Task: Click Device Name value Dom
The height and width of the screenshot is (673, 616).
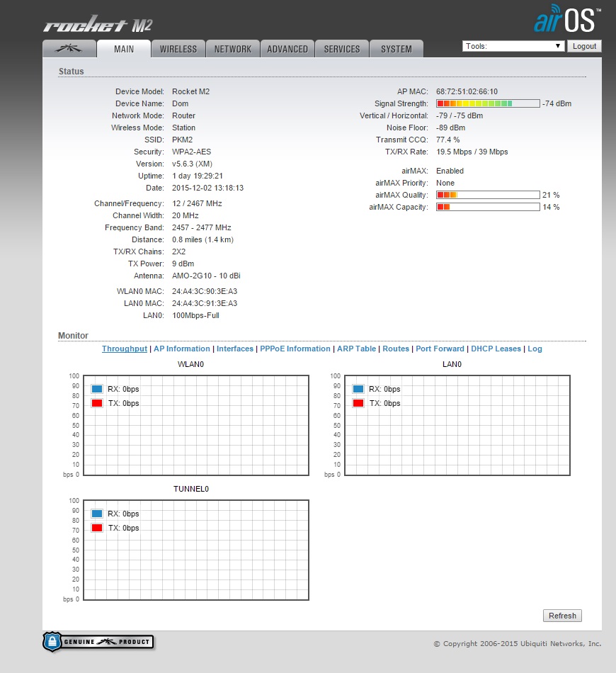Action: tap(180, 103)
